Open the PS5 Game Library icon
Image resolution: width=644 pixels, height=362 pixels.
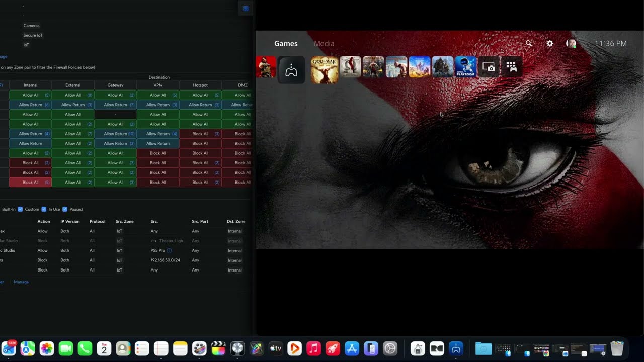pyautogui.click(x=512, y=67)
